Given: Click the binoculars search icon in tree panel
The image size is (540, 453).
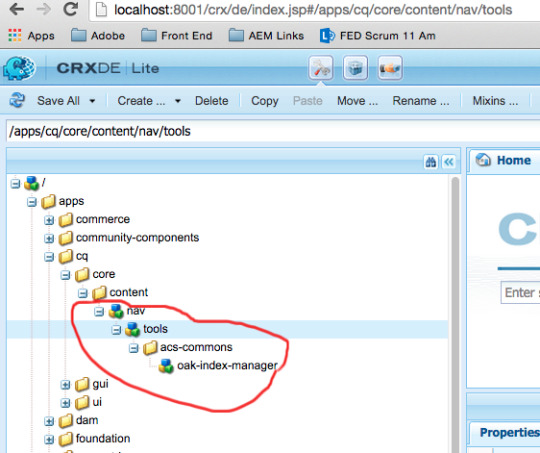Looking at the screenshot, I should tap(430, 162).
